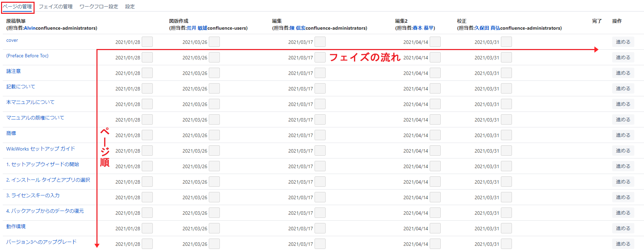The width and height of the screenshot is (644, 251).
Task: Open the (Preface Before Toc) page link
Action: [x=27, y=56]
